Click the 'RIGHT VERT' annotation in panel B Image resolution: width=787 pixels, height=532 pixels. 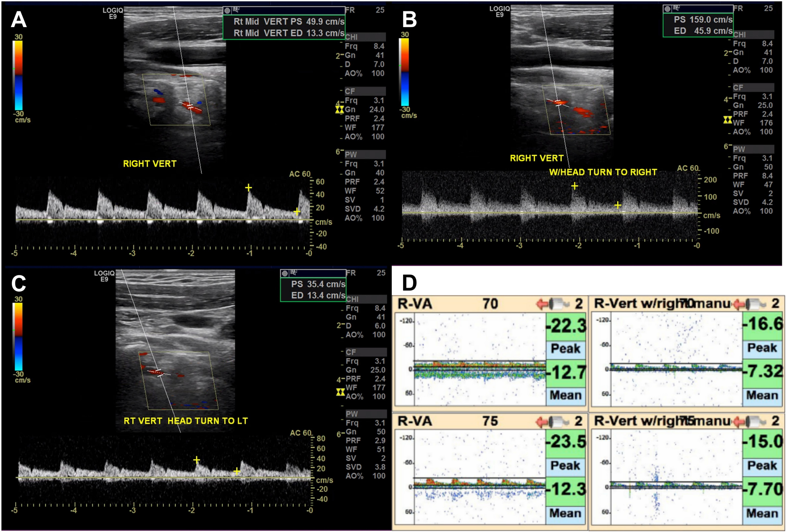(x=536, y=158)
